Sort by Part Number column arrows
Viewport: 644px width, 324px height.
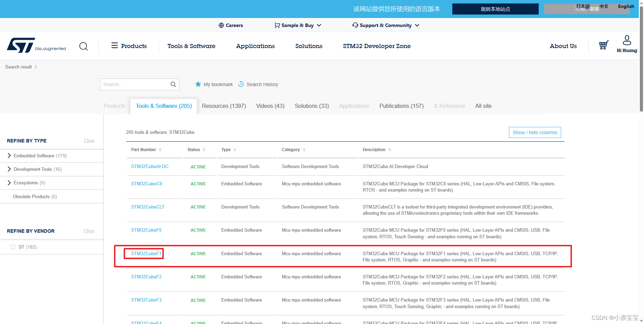coord(160,150)
